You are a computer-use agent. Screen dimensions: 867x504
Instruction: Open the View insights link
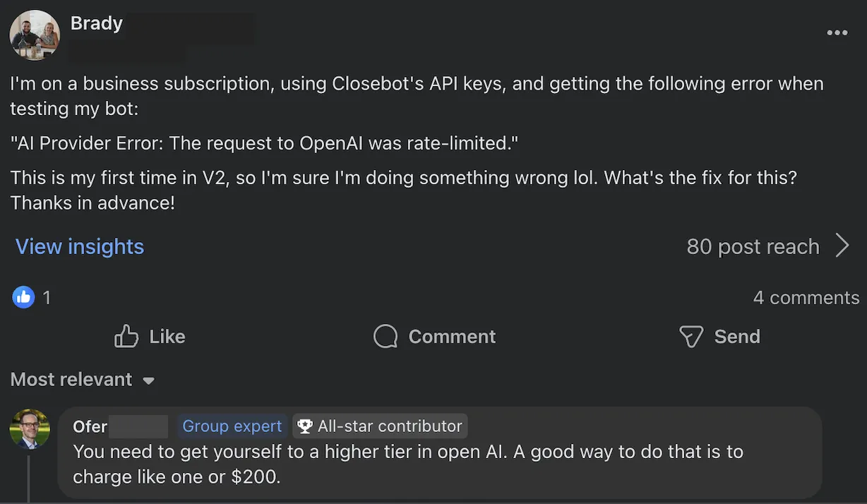pos(79,246)
